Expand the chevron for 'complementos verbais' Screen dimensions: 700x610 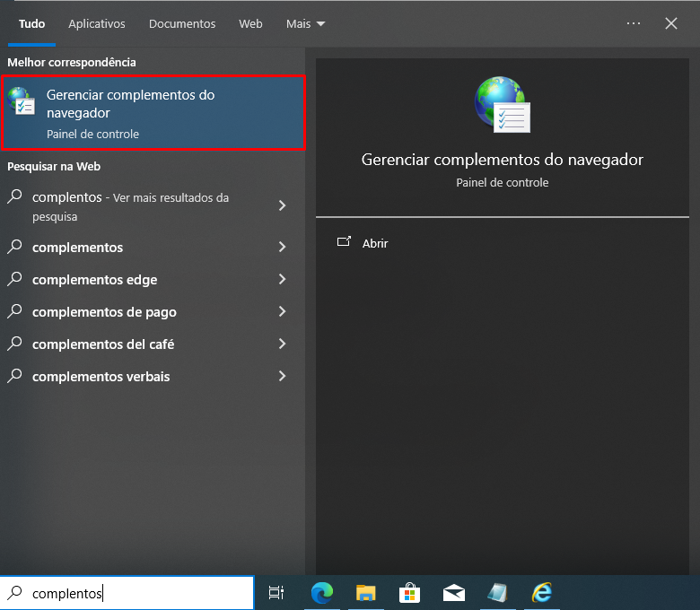click(282, 376)
